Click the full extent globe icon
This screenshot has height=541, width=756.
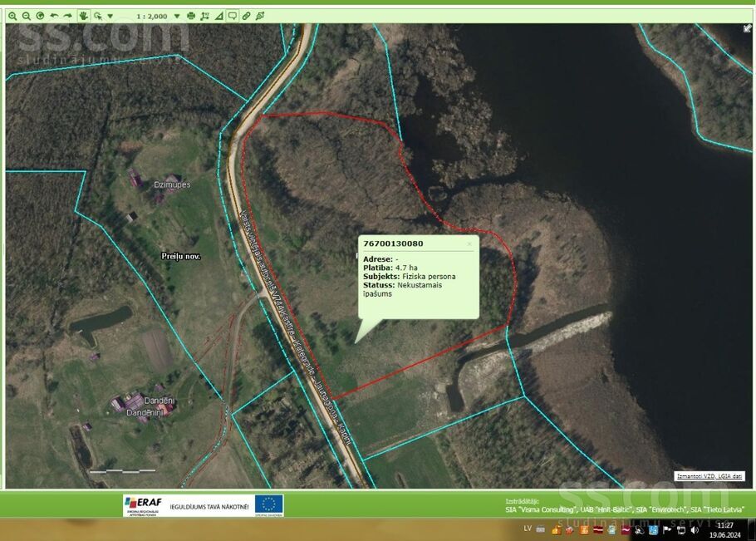[40, 16]
